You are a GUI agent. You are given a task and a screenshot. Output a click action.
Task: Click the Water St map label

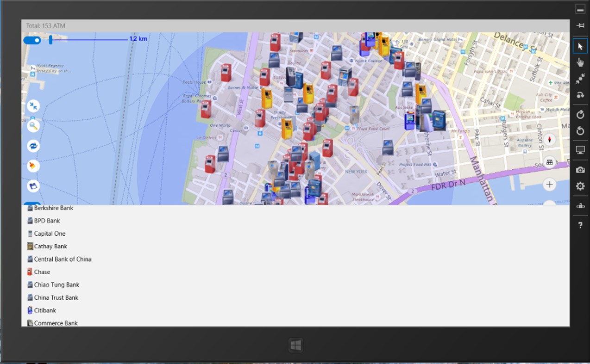point(446,174)
